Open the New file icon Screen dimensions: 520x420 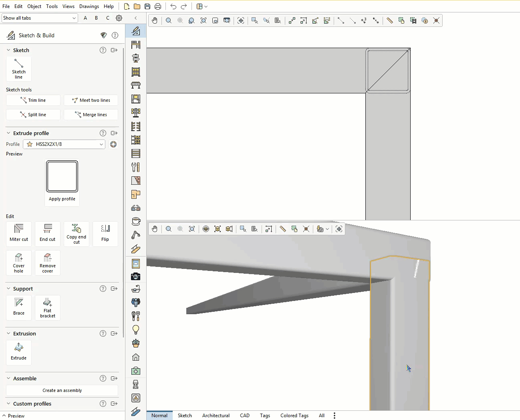pyautogui.click(x=127, y=6)
